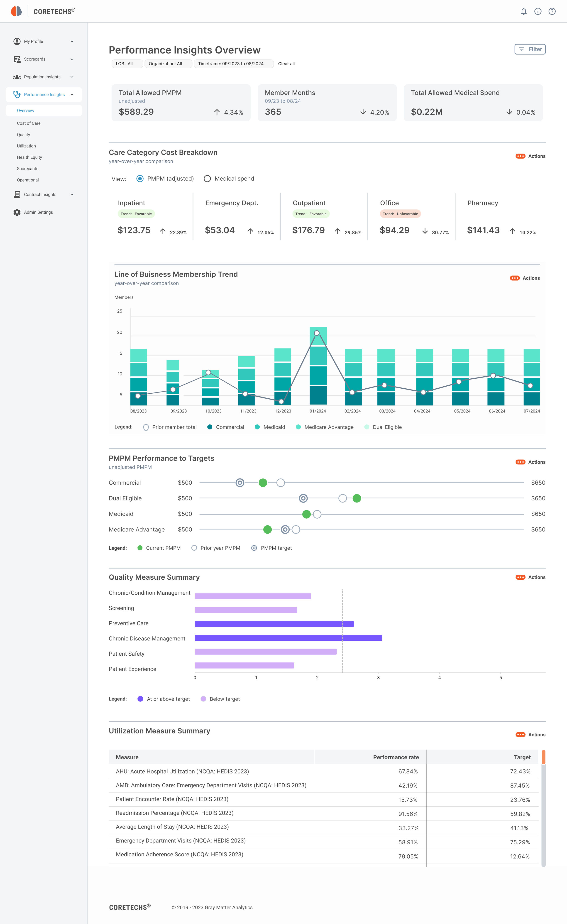Screen dimensions: 567x924
Task: Click the Filter button
Action: pos(530,49)
